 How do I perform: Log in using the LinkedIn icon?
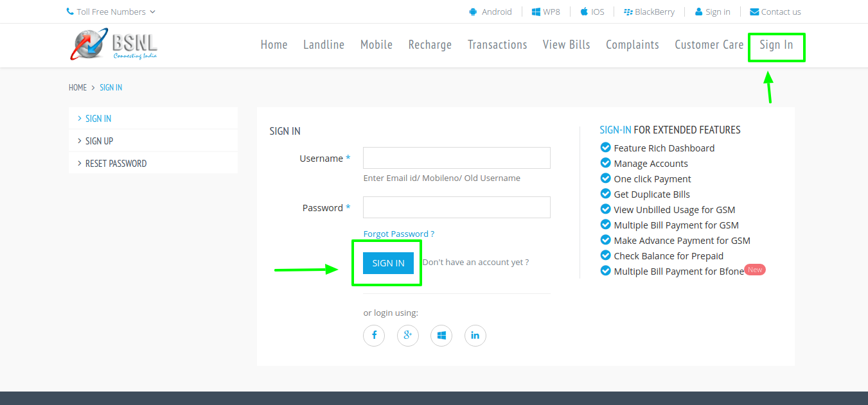[475, 335]
